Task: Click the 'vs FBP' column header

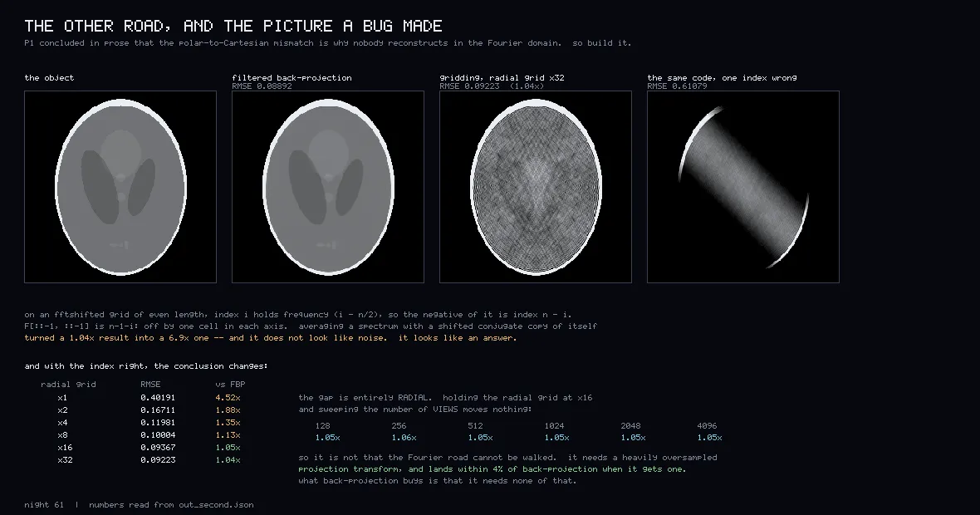Action: (230, 385)
